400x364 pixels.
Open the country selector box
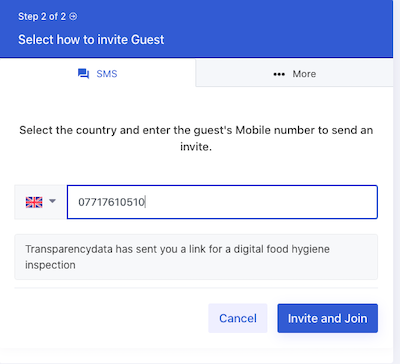[40, 202]
